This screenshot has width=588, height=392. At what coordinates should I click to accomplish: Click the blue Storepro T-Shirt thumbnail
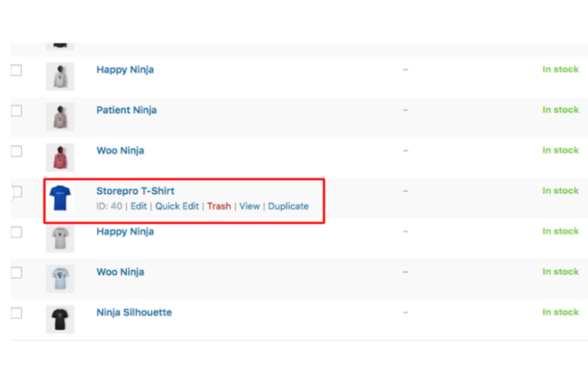coord(60,197)
